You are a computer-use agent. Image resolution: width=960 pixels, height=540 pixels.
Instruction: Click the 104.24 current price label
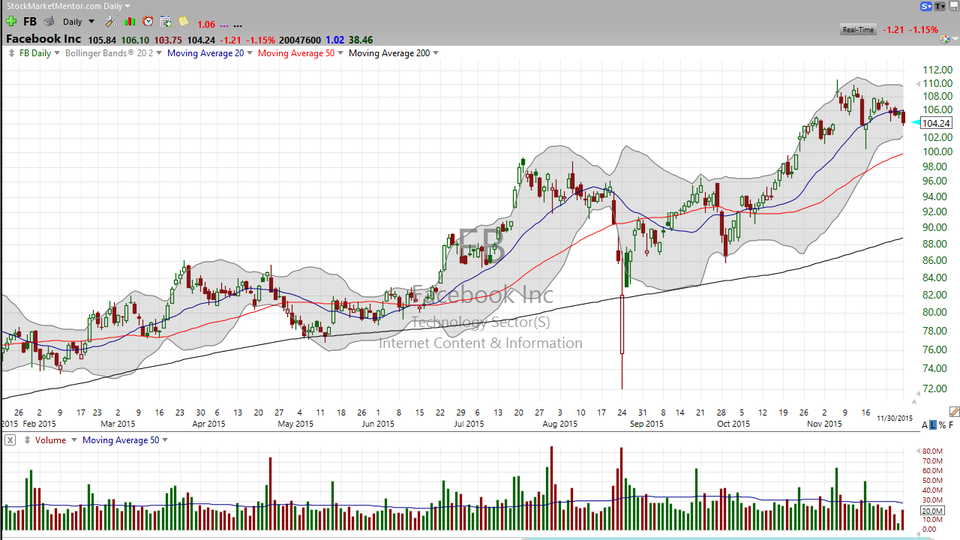click(x=936, y=123)
